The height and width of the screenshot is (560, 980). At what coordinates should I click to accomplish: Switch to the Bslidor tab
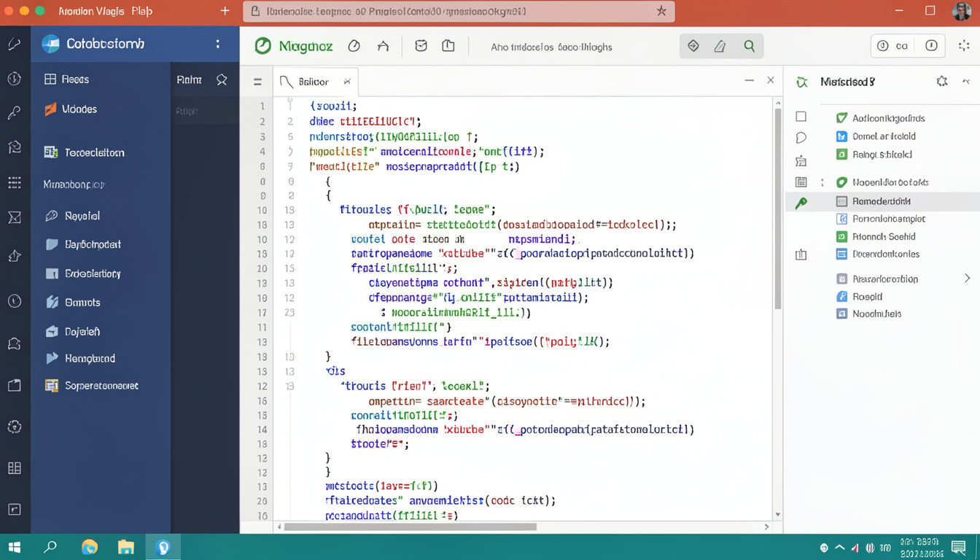click(314, 81)
